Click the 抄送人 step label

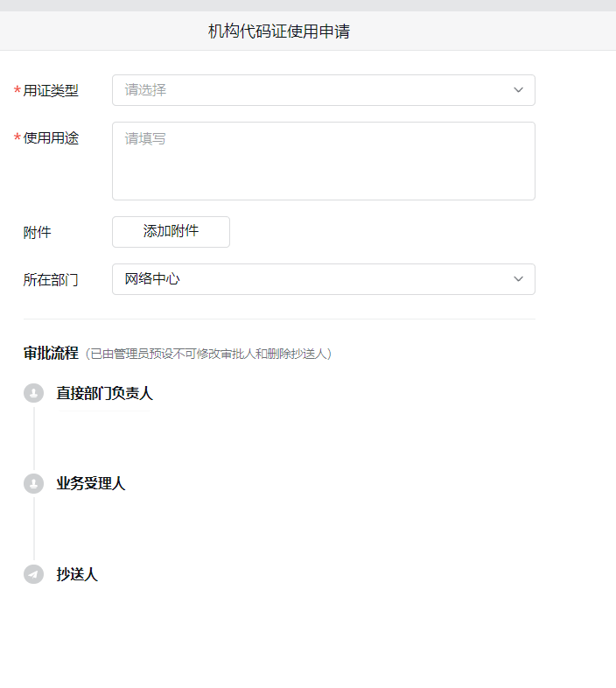tap(77, 574)
